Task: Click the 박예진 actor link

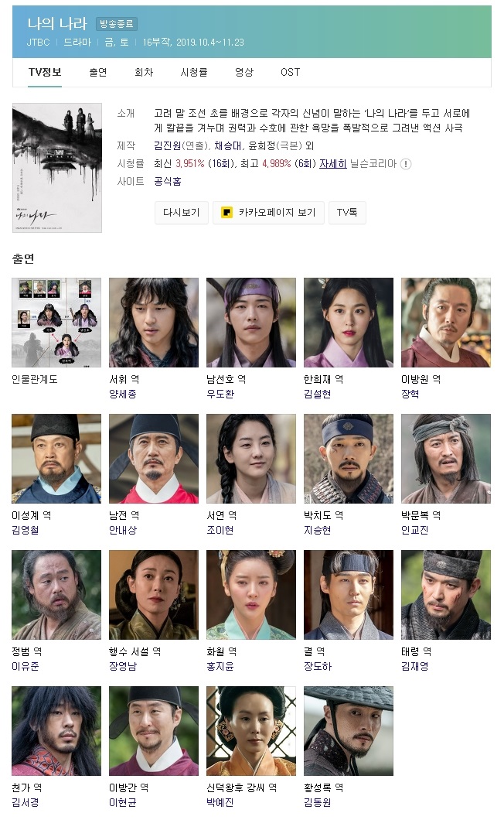Action: [220, 802]
